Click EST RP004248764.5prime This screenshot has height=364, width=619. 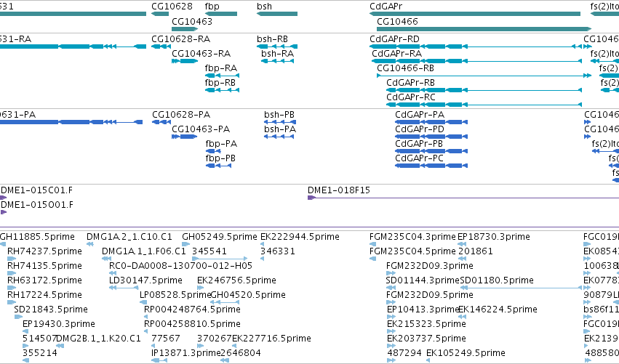(x=192, y=310)
